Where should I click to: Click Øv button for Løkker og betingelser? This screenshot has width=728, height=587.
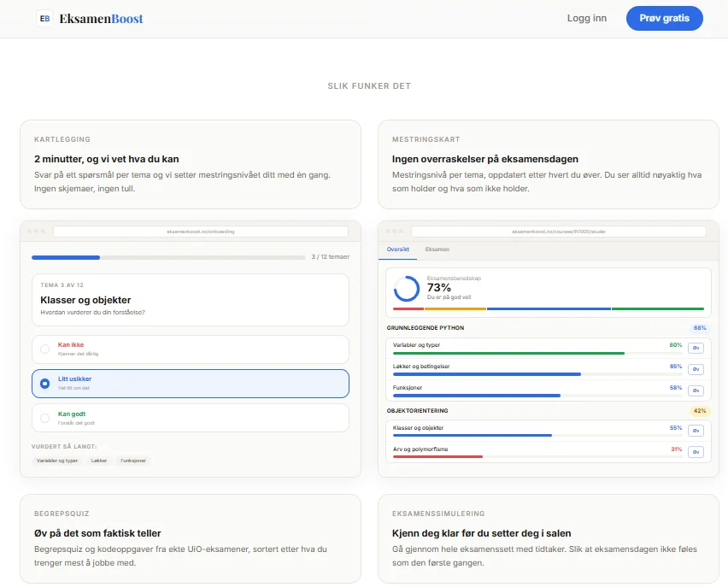point(696,369)
